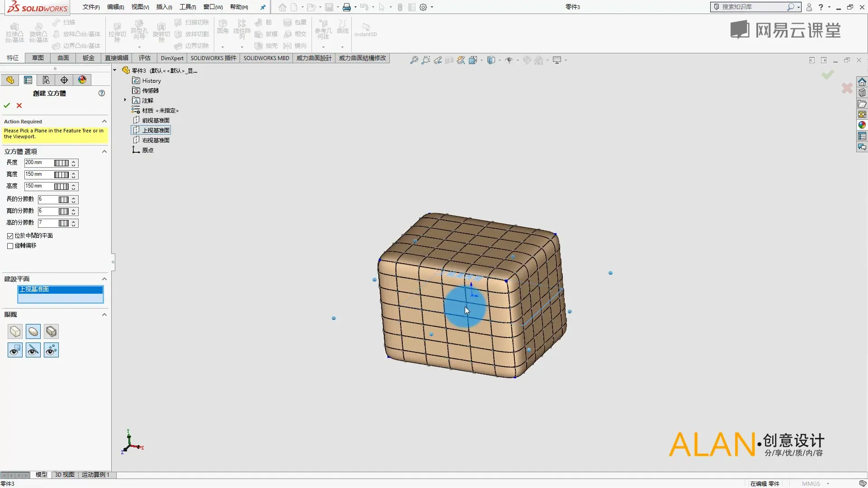The height and width of the screenshot is (488, 868).
Task: Open the ConfigurationManager tab icon
Action: [46, 80]
